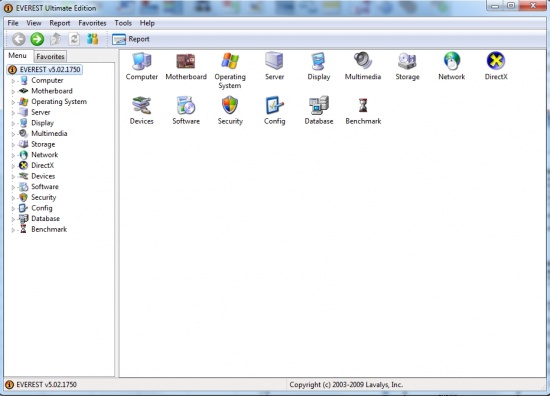
Task: Select Computer in the sidebar tree
Action: [x=47, y=80]
